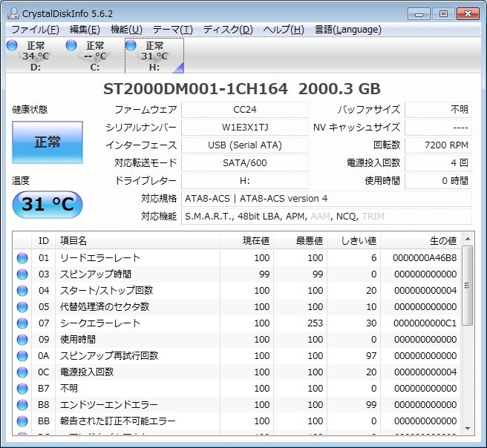487x448 pixels.
Task: Open the ファイル(F) menu
Action: pos(35,30)
